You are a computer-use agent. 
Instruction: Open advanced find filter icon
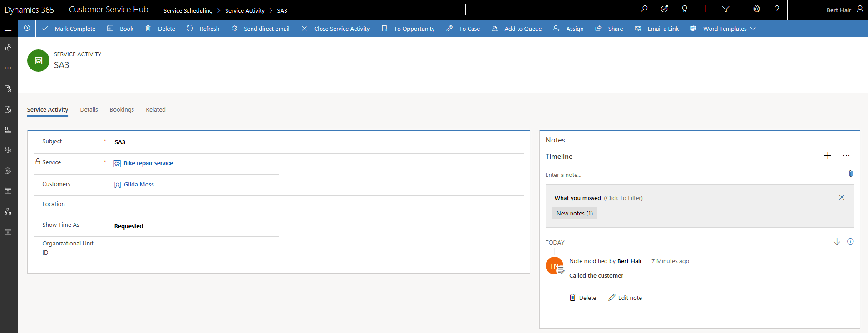click(726, 9)
